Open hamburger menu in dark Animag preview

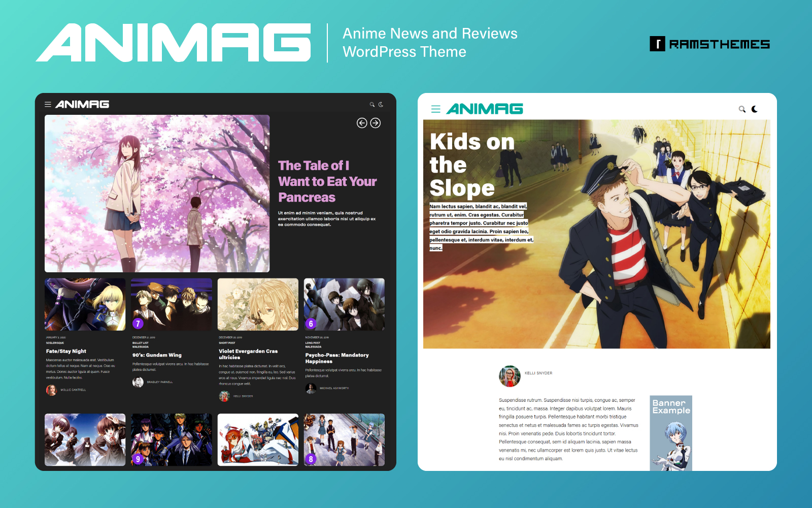(48, 104)
